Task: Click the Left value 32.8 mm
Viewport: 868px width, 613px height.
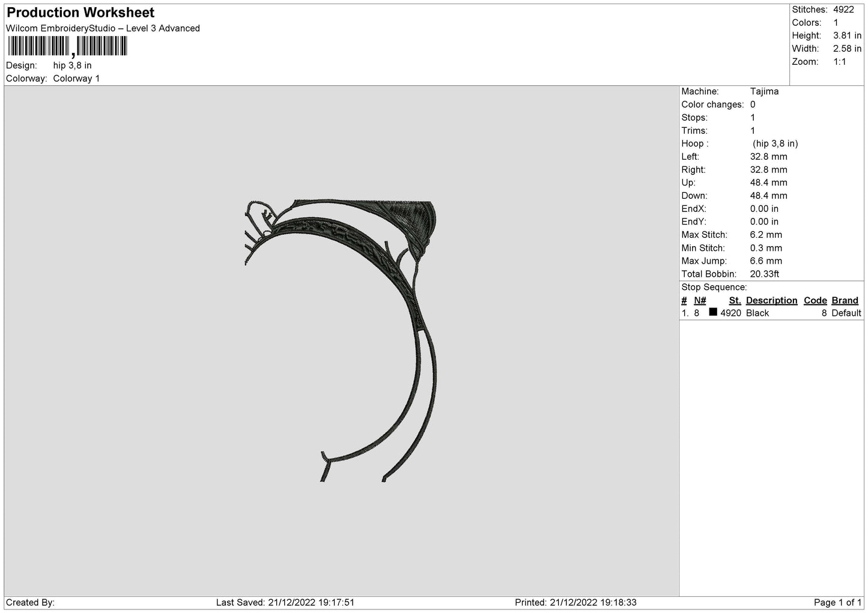Action: point(768,157)
